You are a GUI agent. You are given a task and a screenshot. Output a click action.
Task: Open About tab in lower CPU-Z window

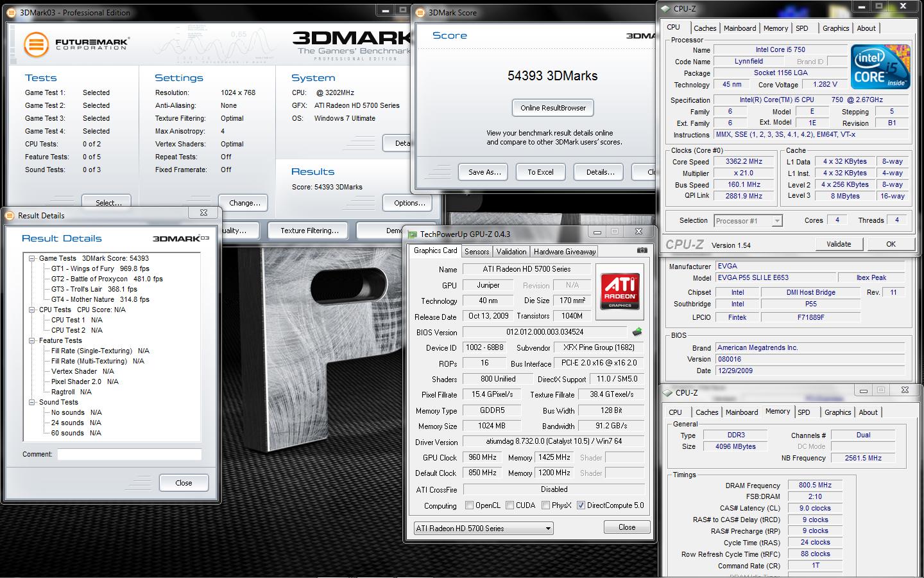[x=868, y=412]
